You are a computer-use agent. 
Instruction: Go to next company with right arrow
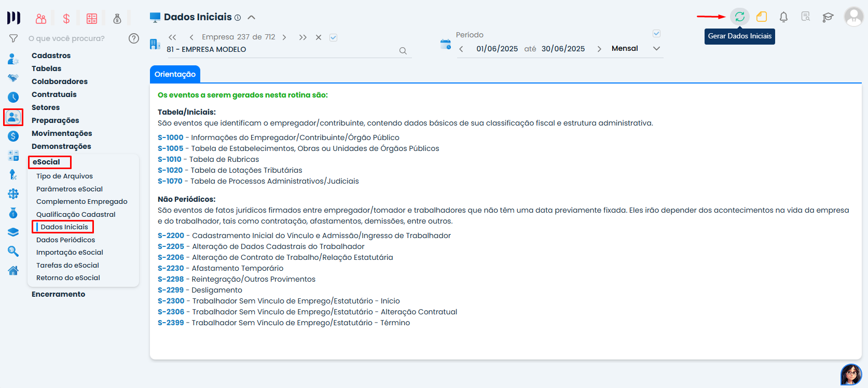click(x=284, y=37)
